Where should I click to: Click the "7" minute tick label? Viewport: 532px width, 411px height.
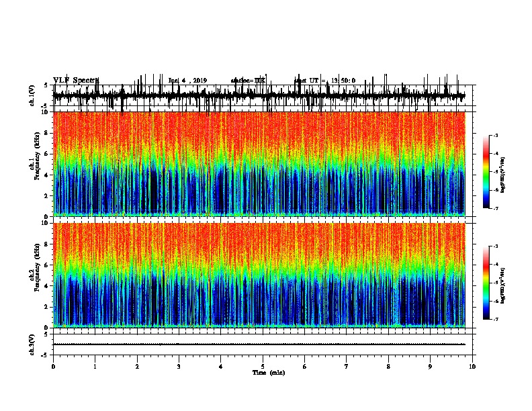point(347,367)
